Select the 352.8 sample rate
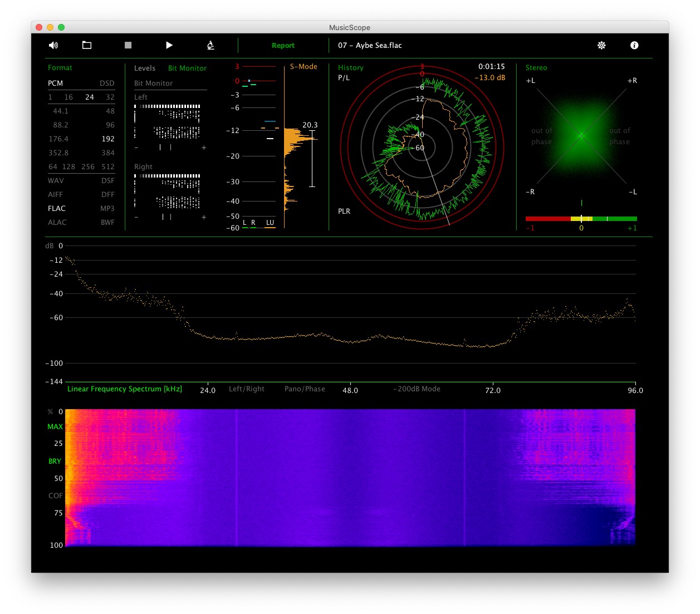Image resolution: width=700 pixels, height=614 pixels. tap(58, 153)
